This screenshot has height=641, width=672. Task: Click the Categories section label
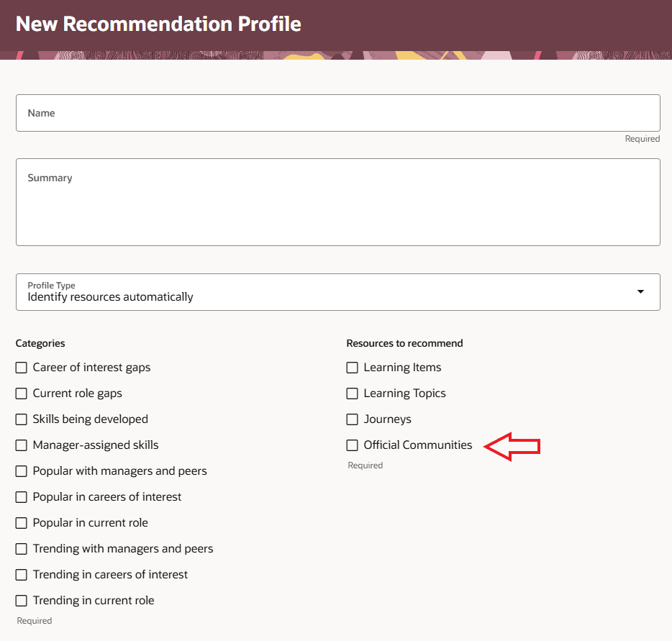click(x=40, y=343)
